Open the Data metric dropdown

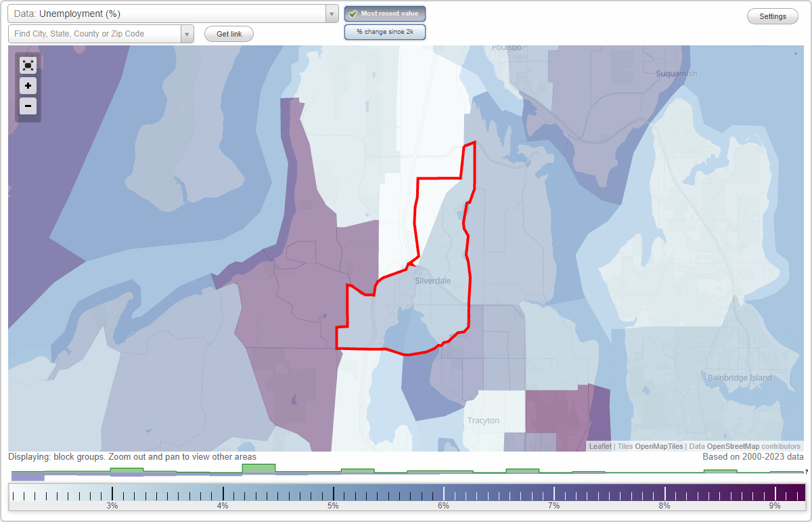pyautogui.click(x=331, y=14)
